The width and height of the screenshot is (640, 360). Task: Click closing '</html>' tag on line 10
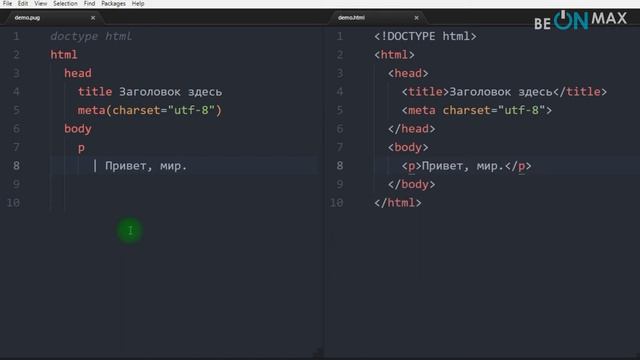(x=398, y=203)
